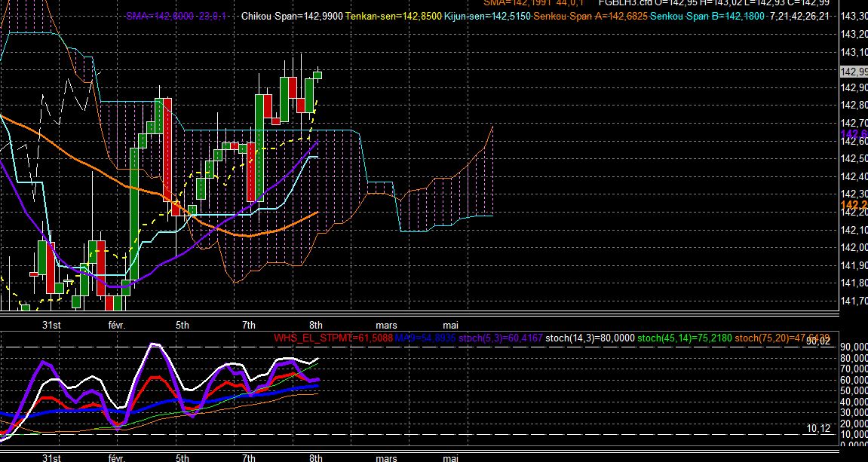Click the FGBLH3.cfd OHLC header text
868x462 pixels.
click(713, 3)
